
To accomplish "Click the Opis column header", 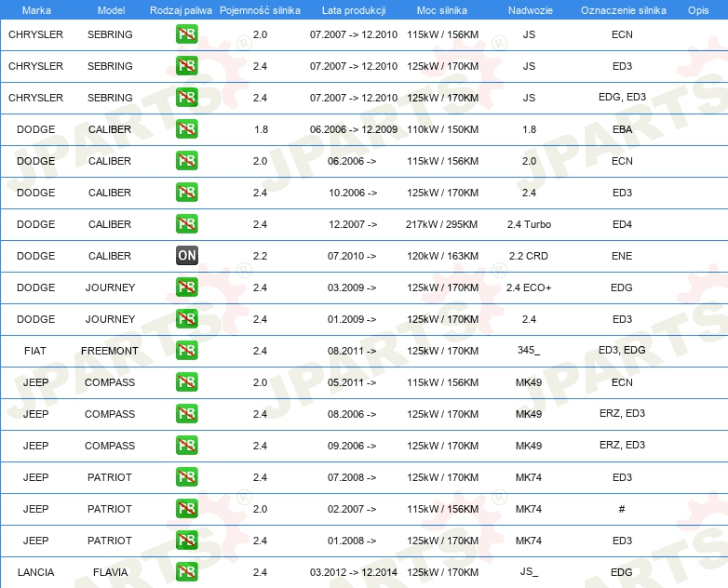I will pyautogui.click(x=698, y=10).
